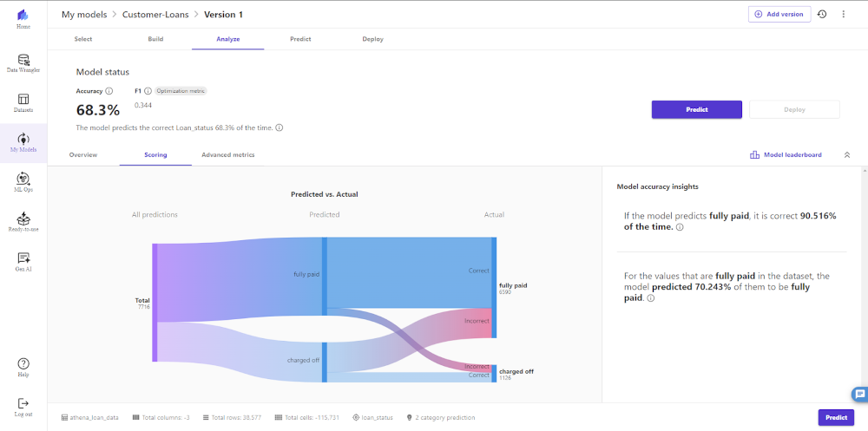
Task: Open Ready-to-use models icon
Action: click(x=23, y=220)
